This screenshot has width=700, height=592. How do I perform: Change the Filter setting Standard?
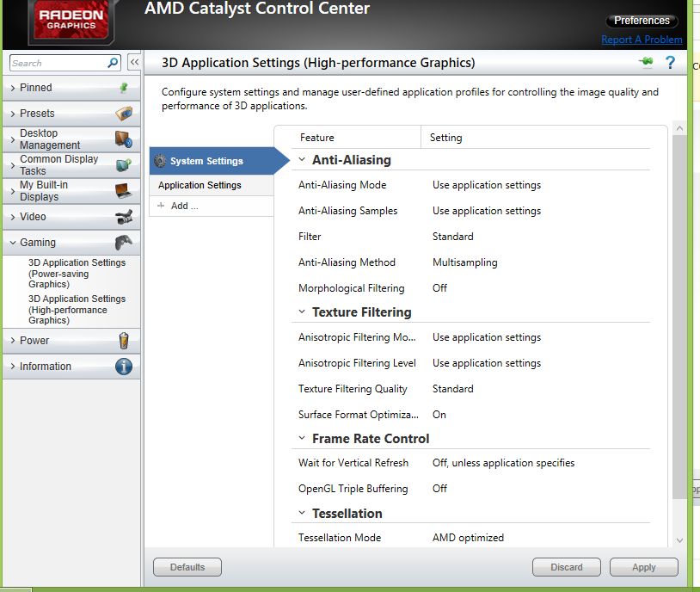(x=452, y=237)
